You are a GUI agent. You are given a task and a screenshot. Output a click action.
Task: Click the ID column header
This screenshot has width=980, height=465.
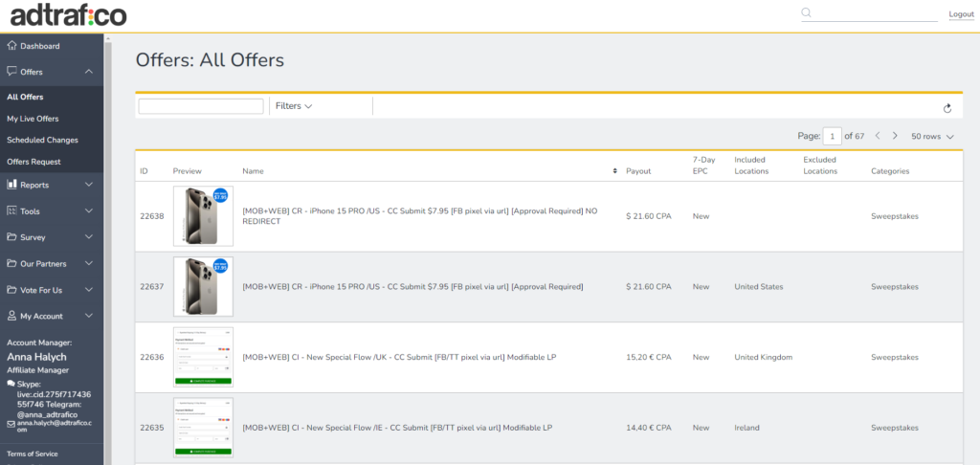coord(144,171)
